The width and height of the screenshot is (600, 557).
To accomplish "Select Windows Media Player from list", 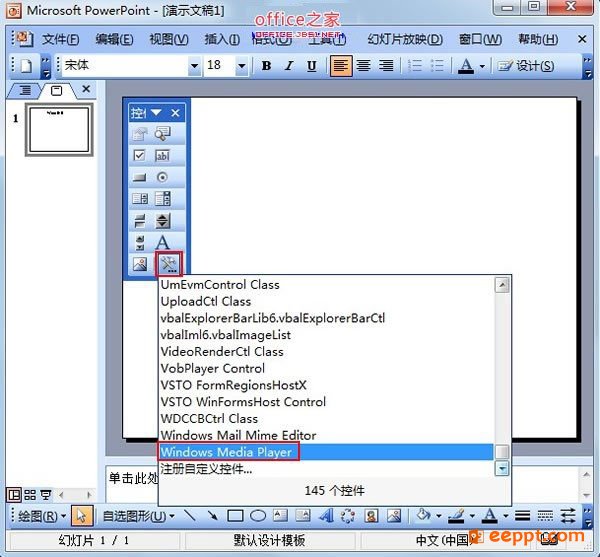I will (x=326, y=452).
